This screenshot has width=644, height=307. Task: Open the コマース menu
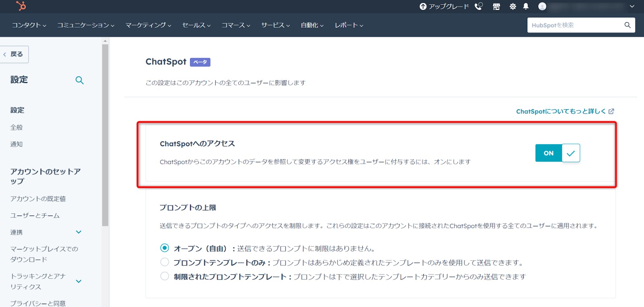click(236, 25)
